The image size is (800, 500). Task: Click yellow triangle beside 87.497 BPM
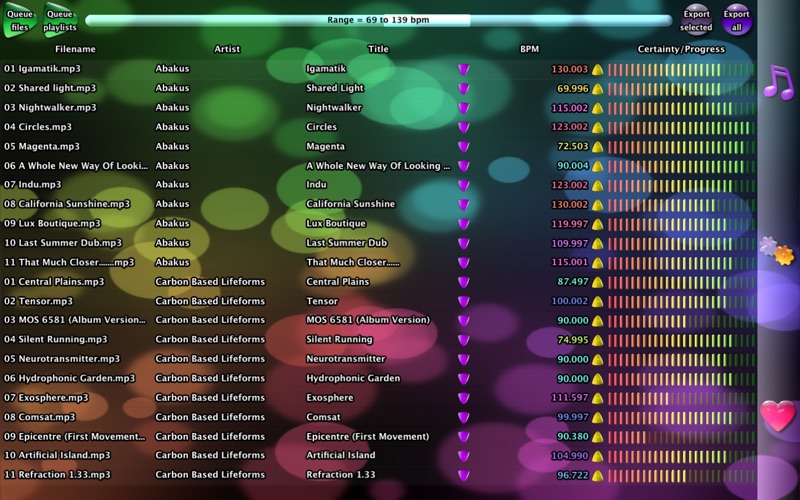click(597, 283)
